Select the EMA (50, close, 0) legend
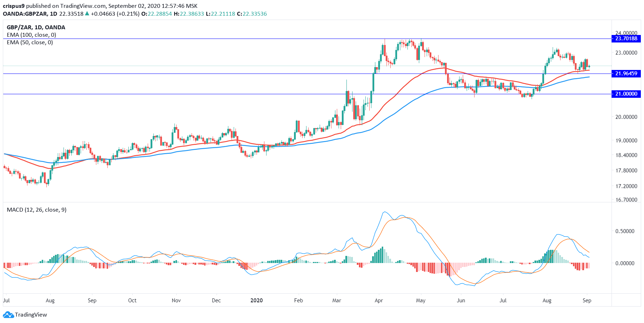This screenshot has height=323, width=644. pyautogui.click(x=30, y=42)
